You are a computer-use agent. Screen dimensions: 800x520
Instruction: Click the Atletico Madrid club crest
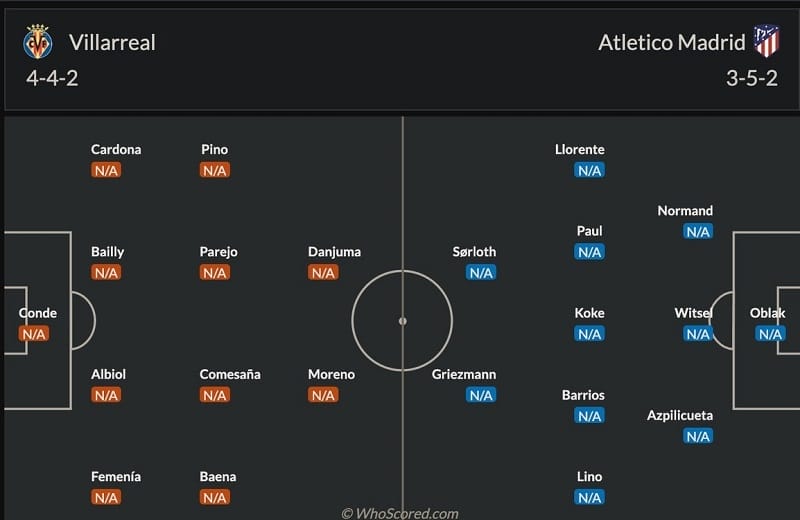pyautogui.click(x=766, y=42)
